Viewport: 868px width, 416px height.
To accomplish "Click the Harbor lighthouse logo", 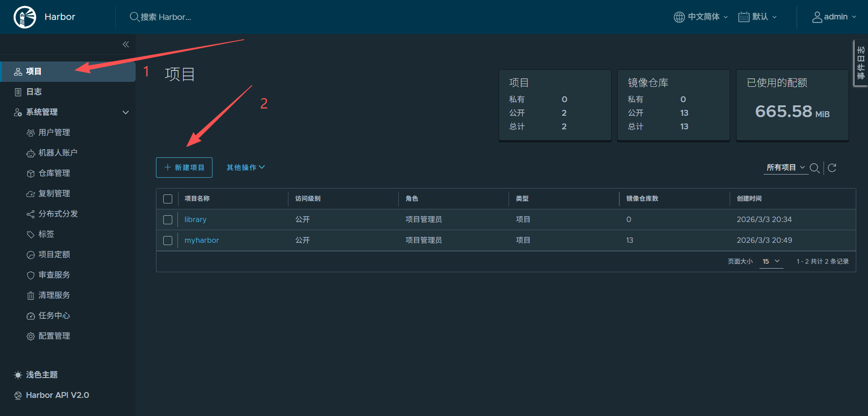I will (x=25, y=17).
